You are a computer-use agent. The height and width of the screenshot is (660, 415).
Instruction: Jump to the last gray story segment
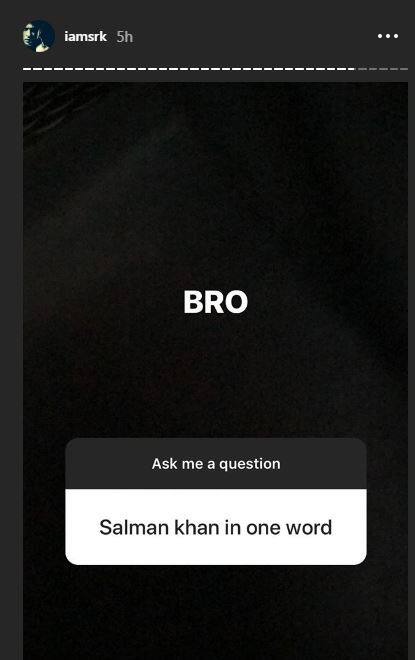404,69
